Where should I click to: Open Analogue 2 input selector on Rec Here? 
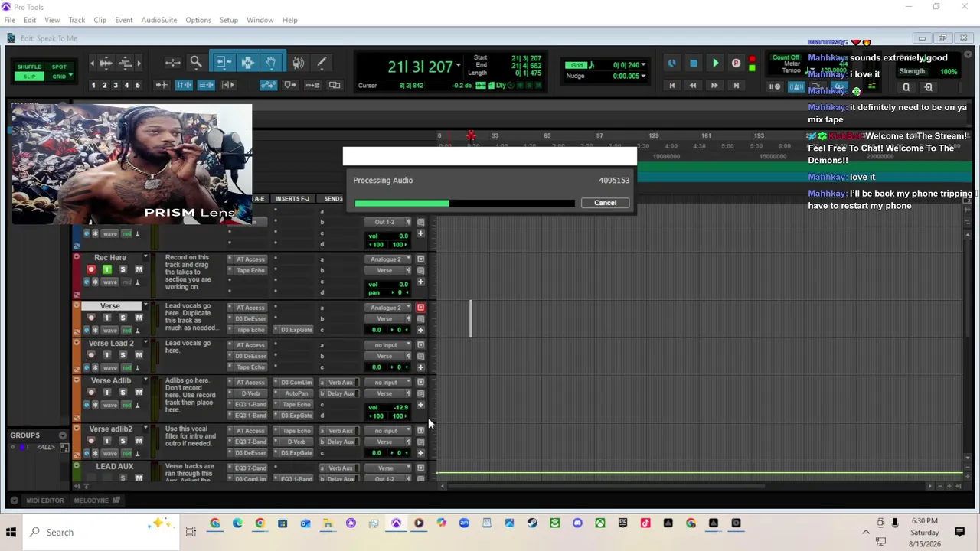coord(388,259)
